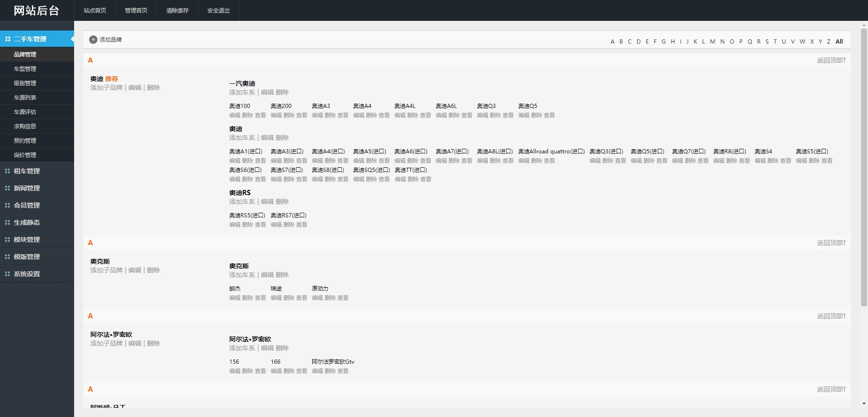Go to 管理首页 in the top bar
Image resolution: width=868 pixels, height=417 pixels.
tap(136, 10)
